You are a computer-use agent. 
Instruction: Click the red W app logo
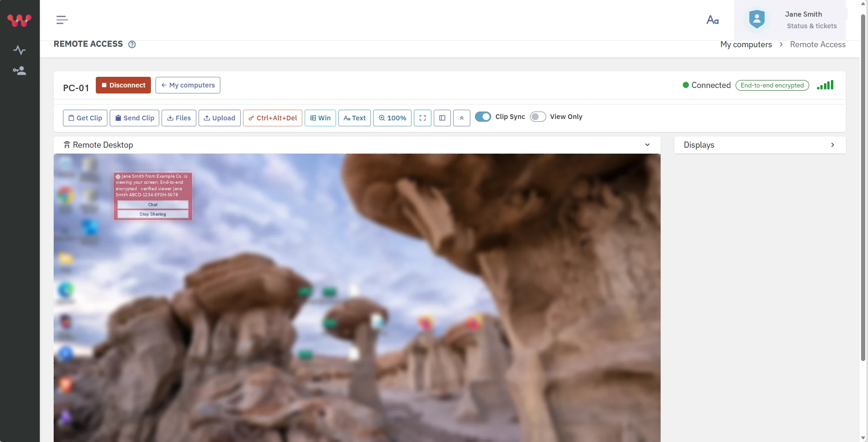(x=19, y=20)
